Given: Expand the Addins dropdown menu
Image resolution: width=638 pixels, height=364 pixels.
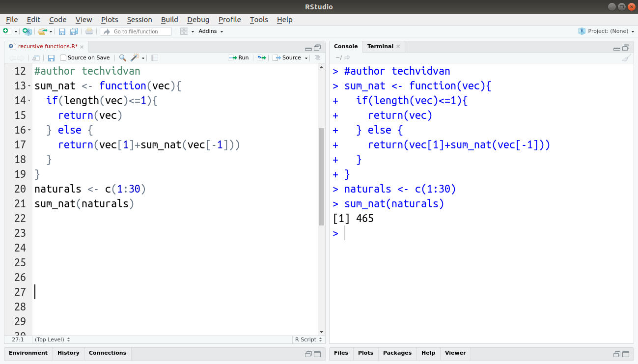Looking at the screenshot, I should pos(210,31).
